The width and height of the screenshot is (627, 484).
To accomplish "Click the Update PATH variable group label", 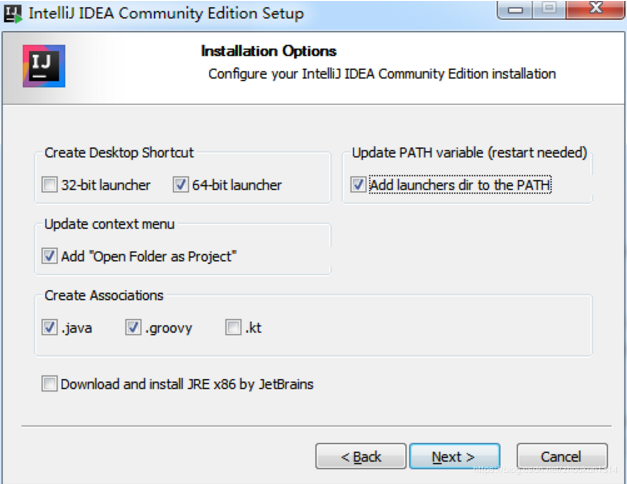I will click(x=469, y=153).
